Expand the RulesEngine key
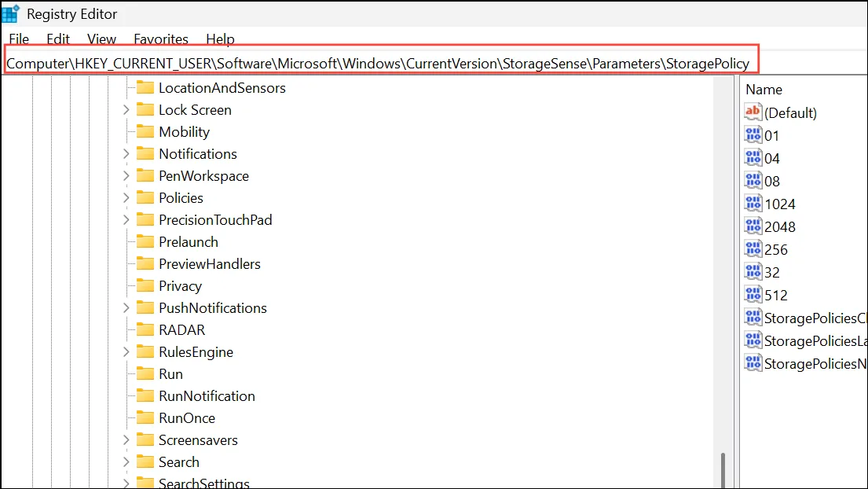This screenshot has width=868, height=489. tap(126, 351)
